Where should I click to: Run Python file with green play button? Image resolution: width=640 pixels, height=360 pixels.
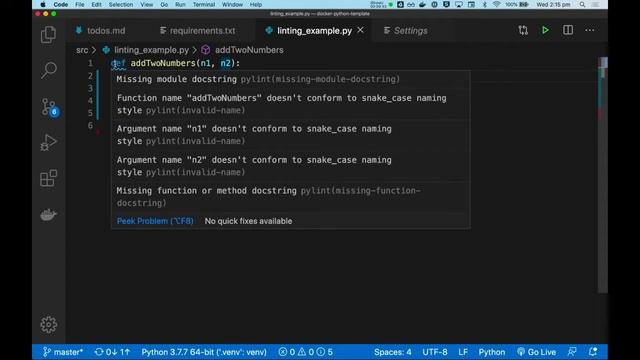point(545,30)
